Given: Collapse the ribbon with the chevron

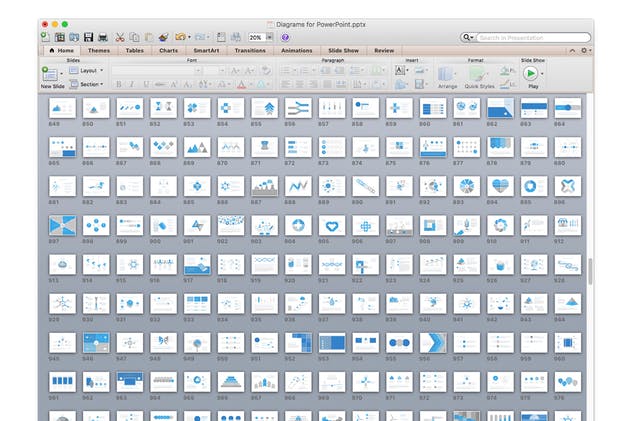Looking at the screenshot, I should 572,51.
